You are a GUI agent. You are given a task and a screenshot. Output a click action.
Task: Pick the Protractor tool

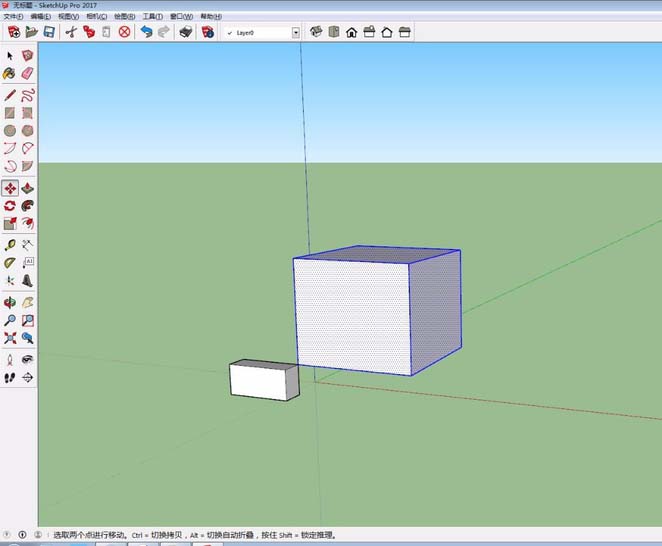pyautogui.click(x=10, y=263)
